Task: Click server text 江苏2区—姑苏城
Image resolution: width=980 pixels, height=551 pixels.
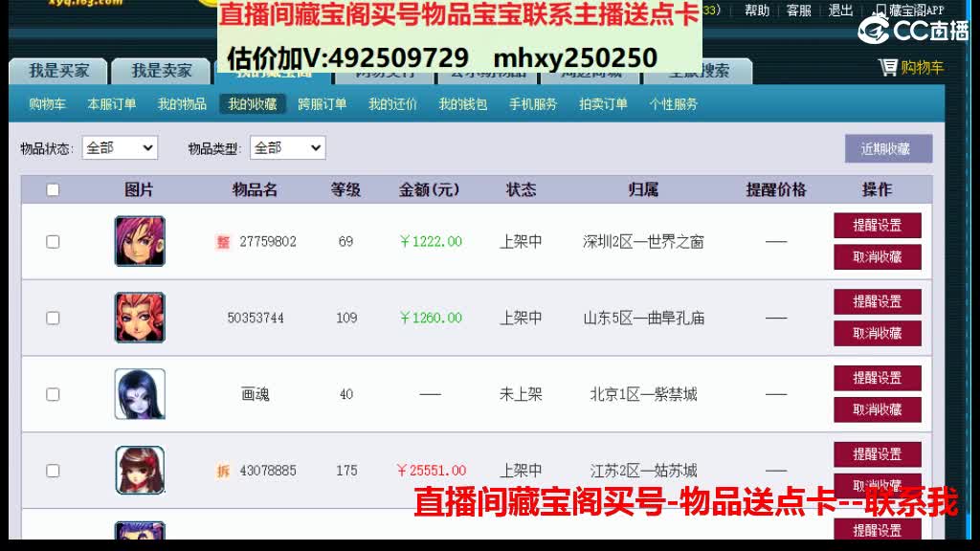Action: (x=643, y=471)
